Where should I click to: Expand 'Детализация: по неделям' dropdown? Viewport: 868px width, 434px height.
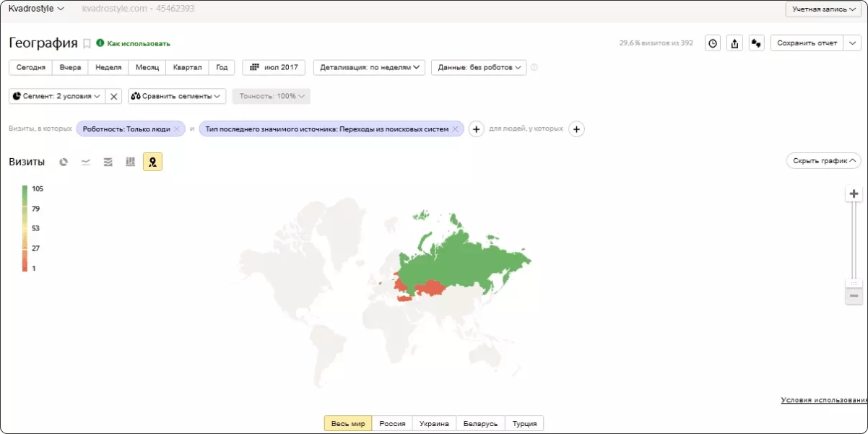pyautogui.click(x=369, y=67)
